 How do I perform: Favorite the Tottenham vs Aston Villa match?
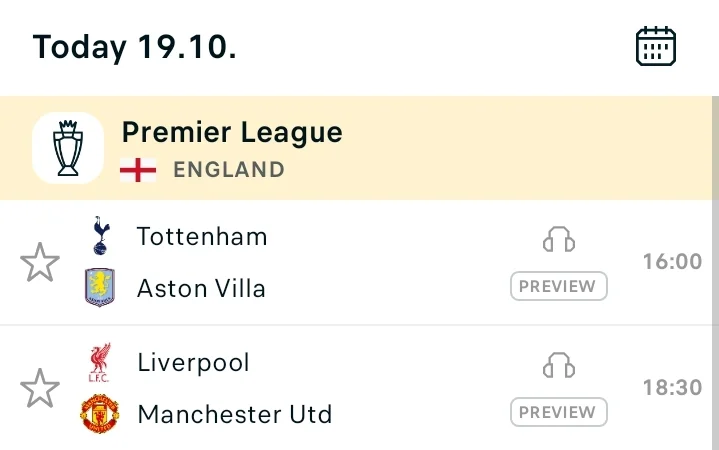pyautogui.click(x=40, y=263)
